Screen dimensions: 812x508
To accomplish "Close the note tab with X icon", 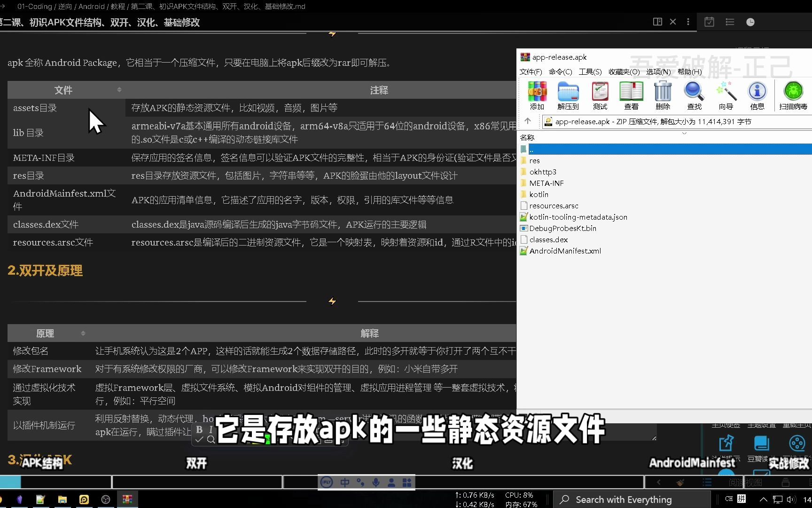I will 673,22.
